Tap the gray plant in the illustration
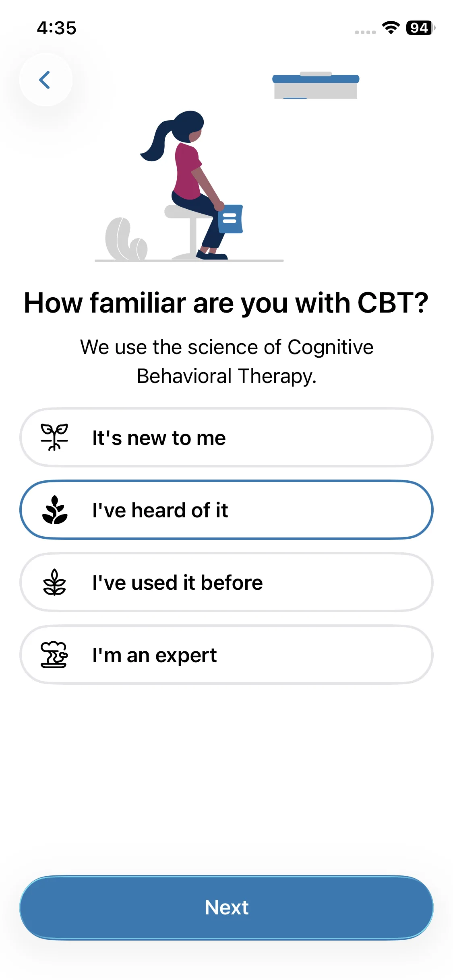This screenshot has width=453, height=980. (125, 240)
